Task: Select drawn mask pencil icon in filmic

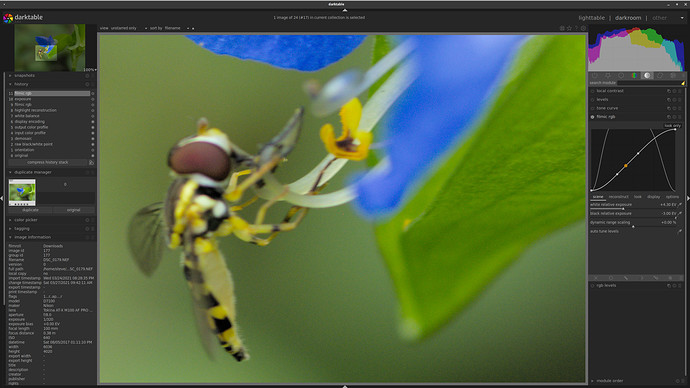Action: point(626,278)
